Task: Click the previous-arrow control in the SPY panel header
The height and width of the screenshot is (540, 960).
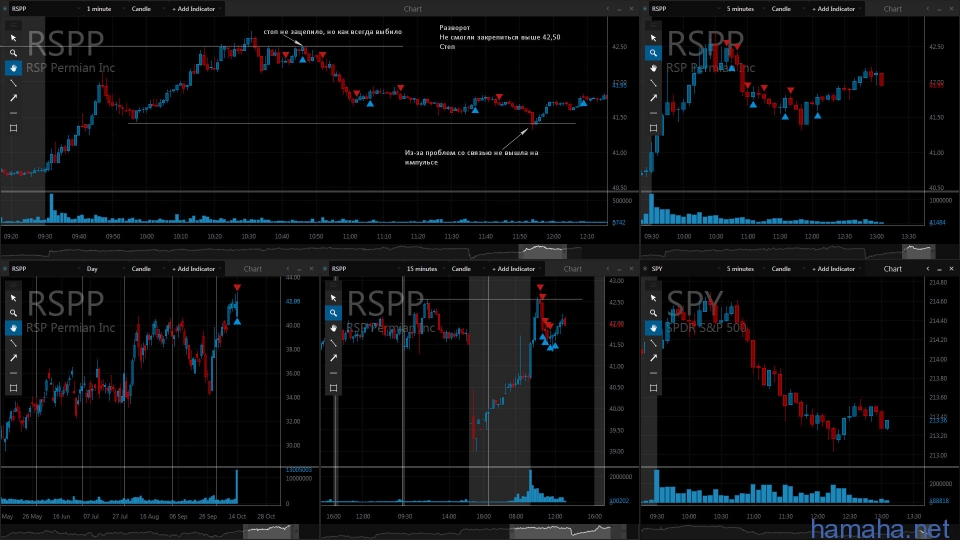Action: pyautogui.click(x=928, y=269)
